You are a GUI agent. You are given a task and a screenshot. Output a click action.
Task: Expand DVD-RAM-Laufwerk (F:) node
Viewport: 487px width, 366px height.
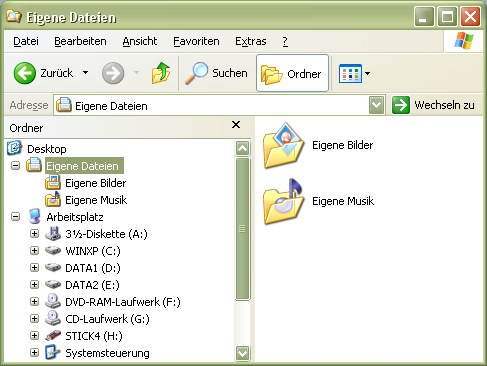click(x=34, y=302)
